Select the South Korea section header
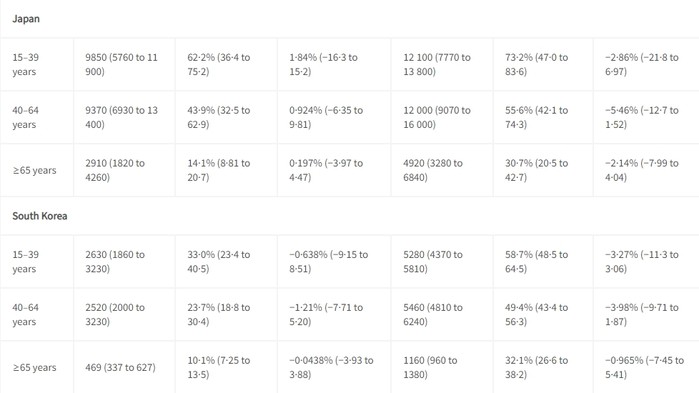 point(40,216)
